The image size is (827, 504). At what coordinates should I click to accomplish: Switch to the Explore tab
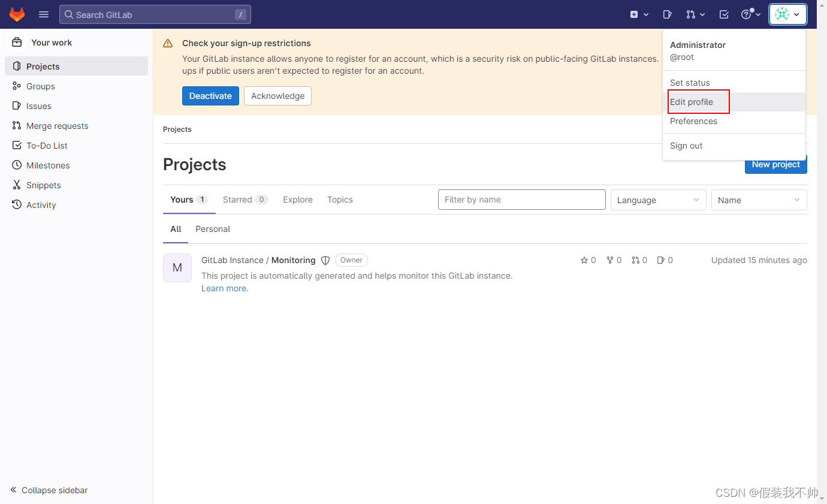pos(298,200)
